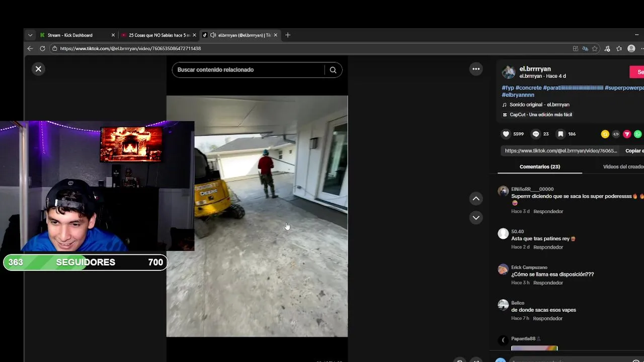This screenshot has height=362, width=644.
Task: Open el.brrrryan profile avatar
Action: (509, 72)
